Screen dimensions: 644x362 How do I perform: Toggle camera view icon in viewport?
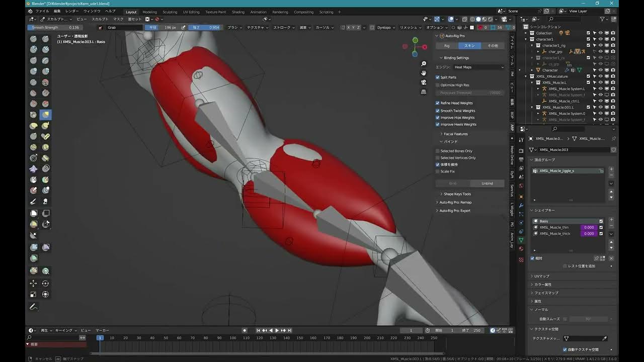[424, 82]
